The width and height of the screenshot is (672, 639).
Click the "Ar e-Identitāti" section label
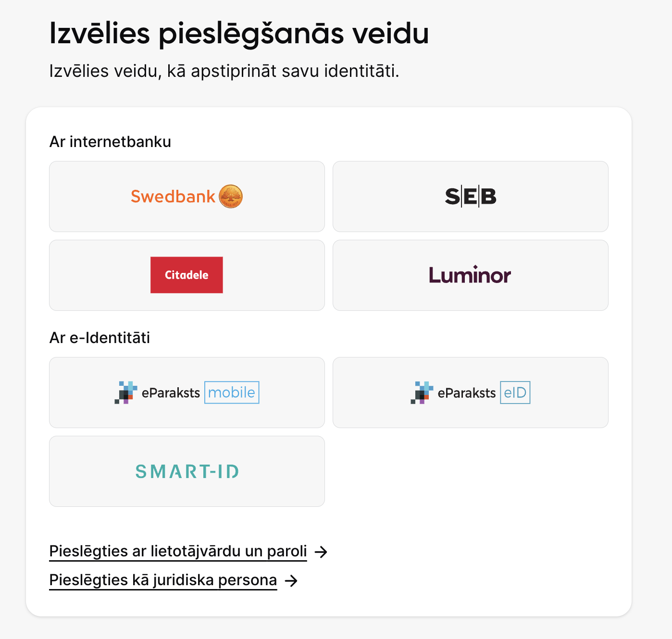pos(100,338)
